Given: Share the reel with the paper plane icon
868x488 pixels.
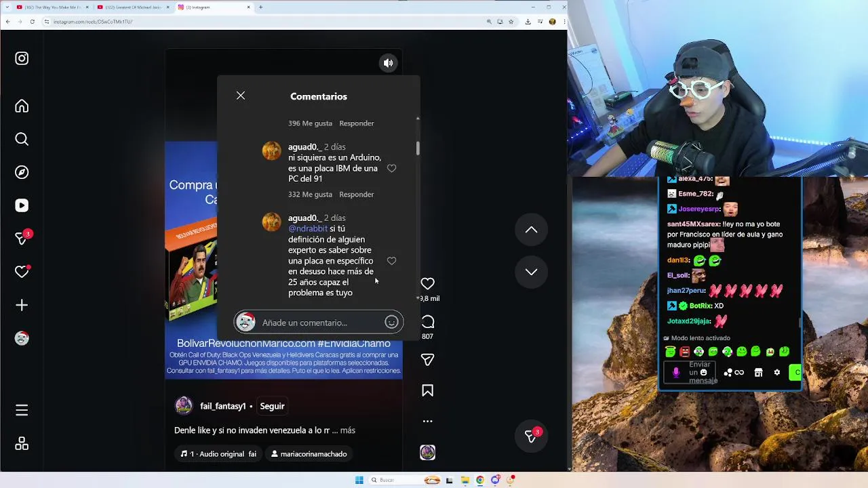Looking at the screenshot, I should click(427, 359).
